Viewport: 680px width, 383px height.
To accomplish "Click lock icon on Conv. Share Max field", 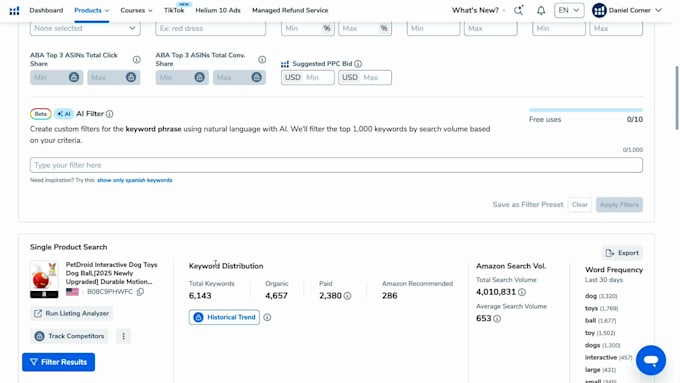I will point(256,77).
